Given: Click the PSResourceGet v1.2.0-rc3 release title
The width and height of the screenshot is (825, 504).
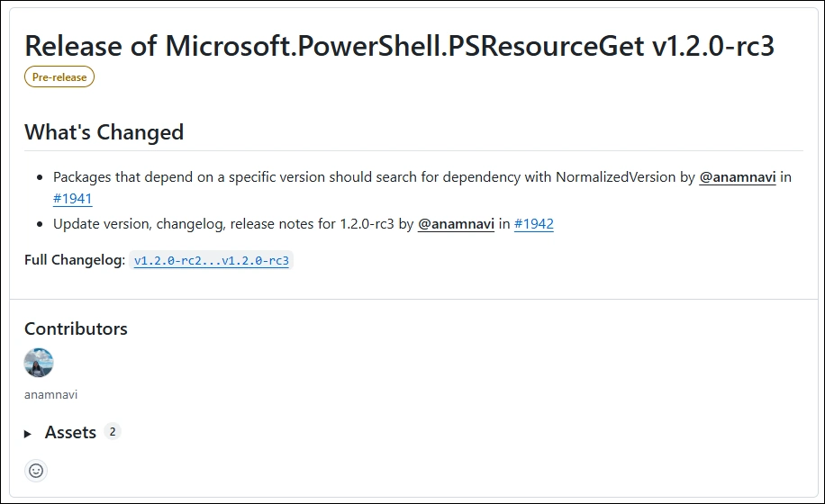Looking at the screenshot, I should click(x=399, y=46).
